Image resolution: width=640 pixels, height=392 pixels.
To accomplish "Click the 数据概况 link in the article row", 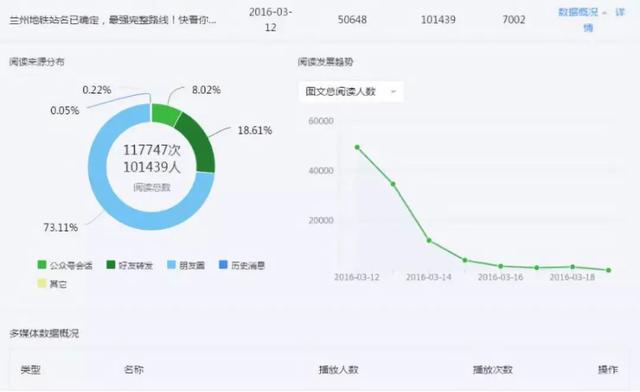I will click(578, 12).
